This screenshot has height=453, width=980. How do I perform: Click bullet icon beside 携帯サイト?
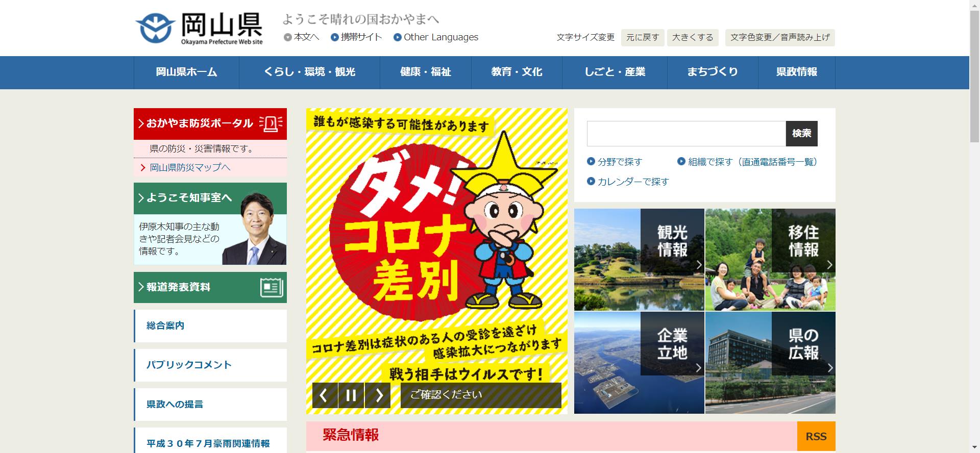coord(335,37)
